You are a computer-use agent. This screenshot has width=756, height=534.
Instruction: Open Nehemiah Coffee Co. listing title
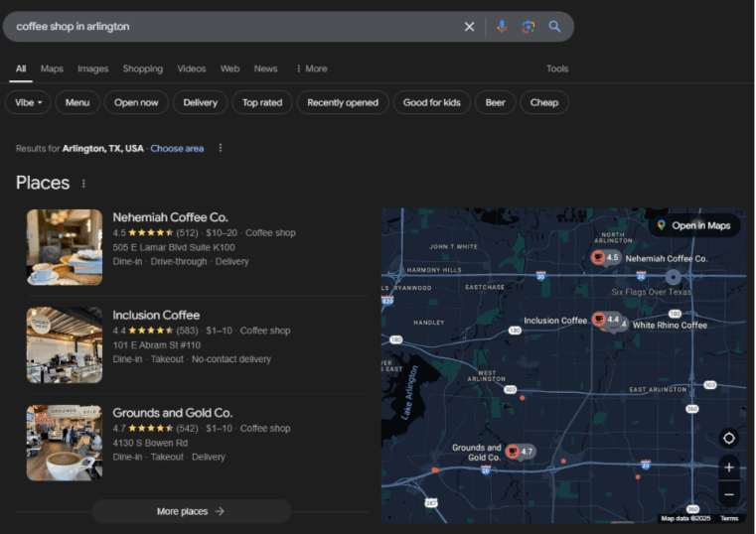pyautogui.click(x=170, y=217)
